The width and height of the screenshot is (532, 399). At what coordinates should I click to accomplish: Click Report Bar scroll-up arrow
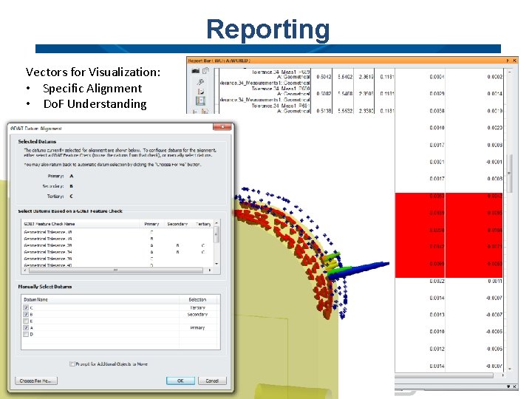(510, 72)
